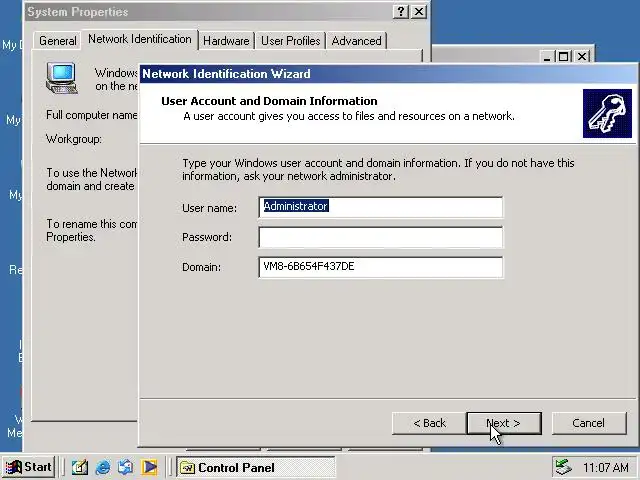Click the User Account and Domain Information heading
The image size is (640, 480).
pos(269,101)
